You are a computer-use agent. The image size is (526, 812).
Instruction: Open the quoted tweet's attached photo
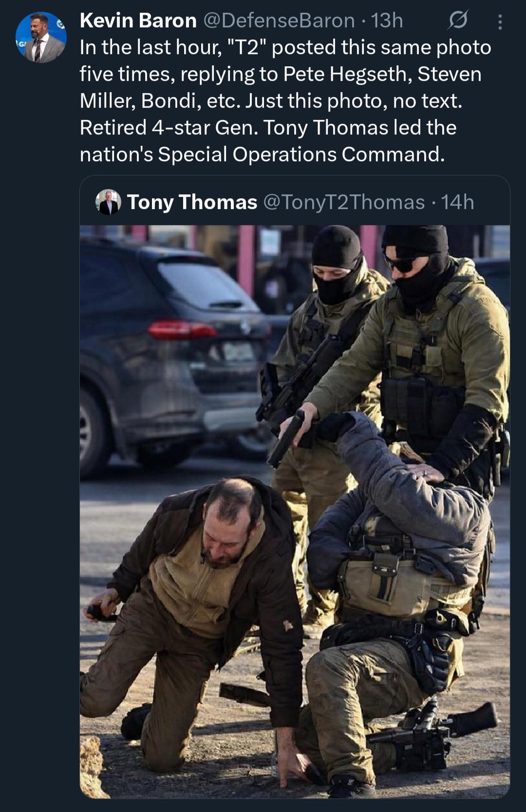point(295,511)
